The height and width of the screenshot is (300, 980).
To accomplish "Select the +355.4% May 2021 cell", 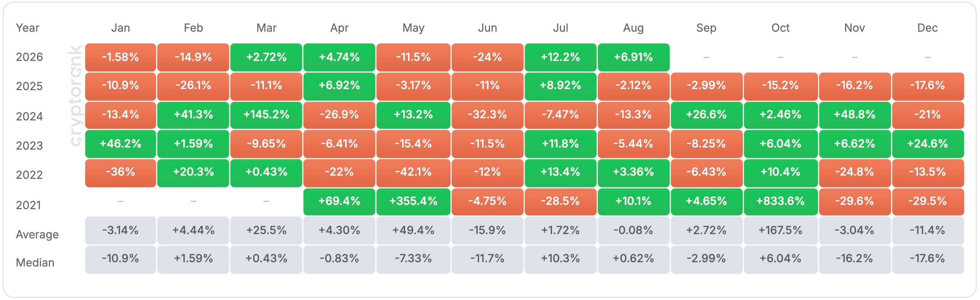I will [x=413, y=201].
